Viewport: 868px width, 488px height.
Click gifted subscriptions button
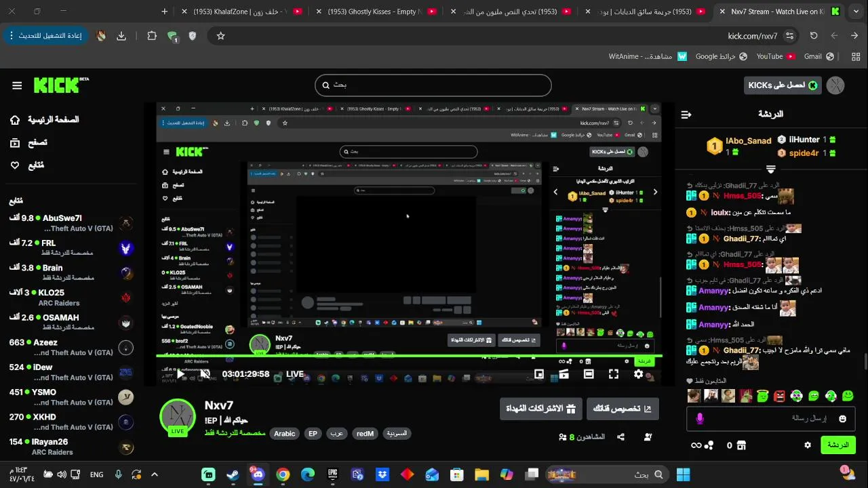(541, 409)
